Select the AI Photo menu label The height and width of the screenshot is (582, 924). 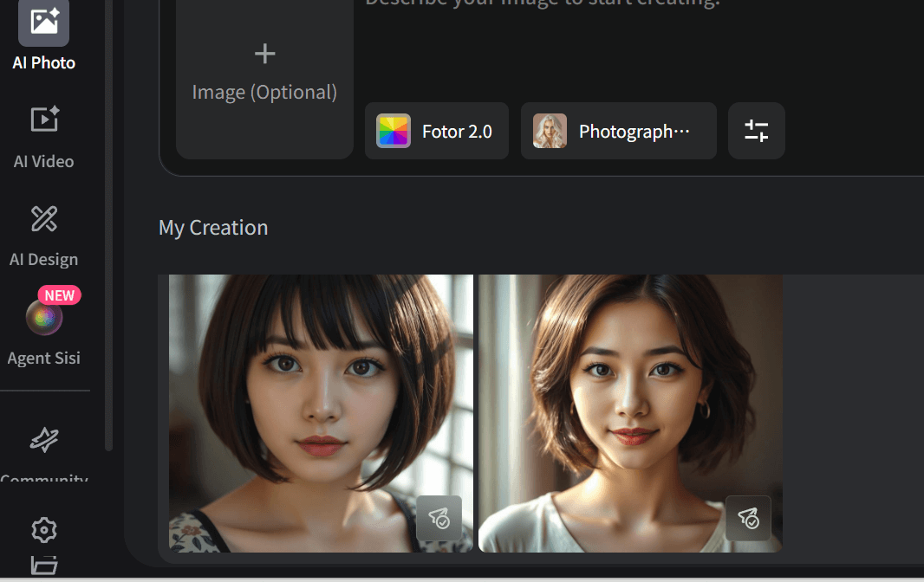tap(43, 63)
